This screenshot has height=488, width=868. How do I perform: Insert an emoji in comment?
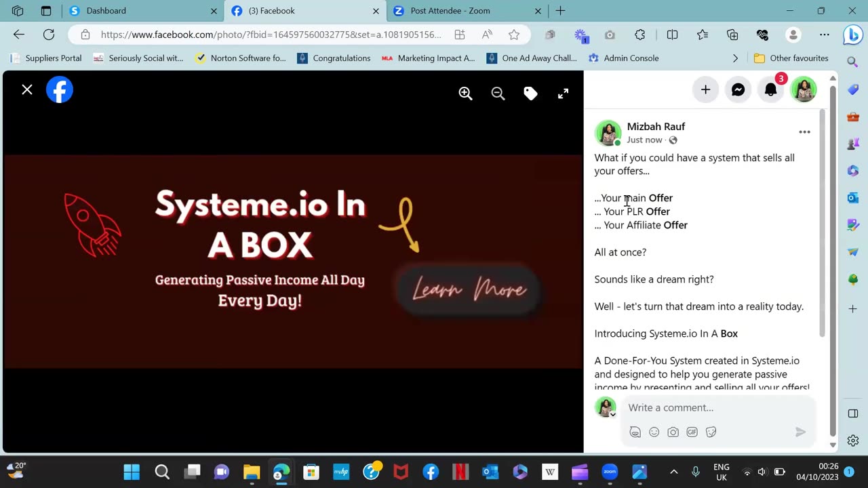(654, 432)
